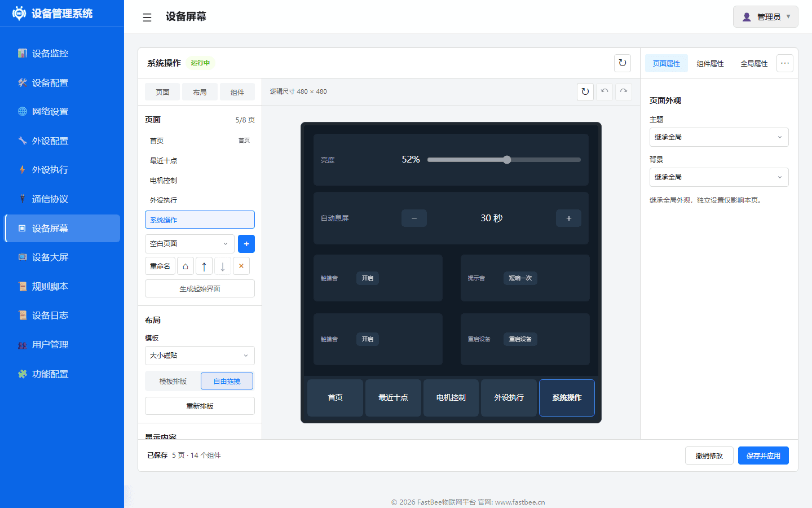Screen dimensions: 812x508
Task: Click the 提示音 短响一次 button
Action: [x=520, y=278]
